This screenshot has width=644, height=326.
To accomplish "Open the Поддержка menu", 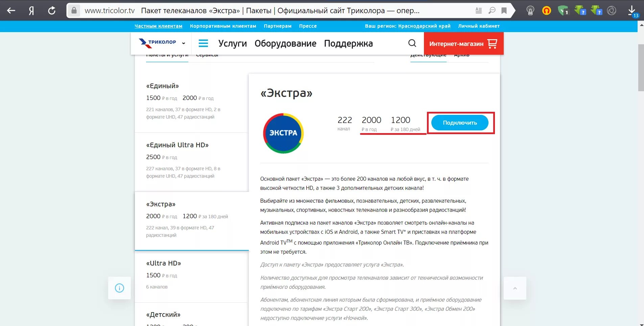I will (x=348, y=44).
